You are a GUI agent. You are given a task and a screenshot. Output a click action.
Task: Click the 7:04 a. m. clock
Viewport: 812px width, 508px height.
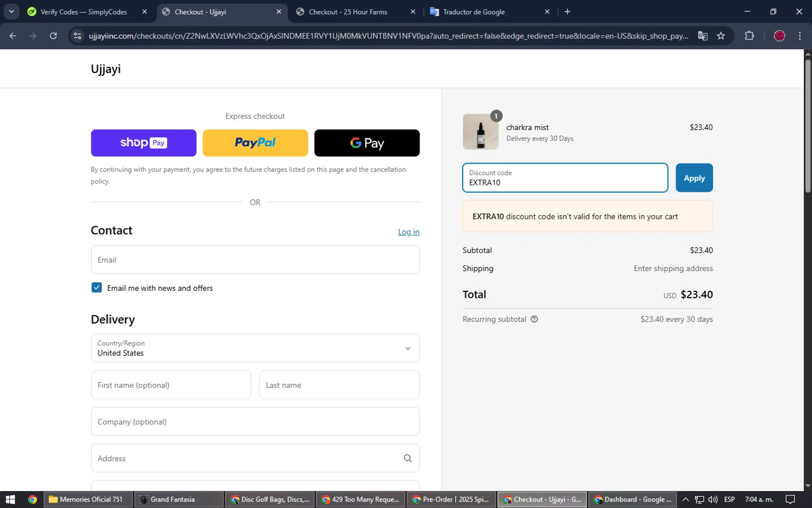click(759, 499)
